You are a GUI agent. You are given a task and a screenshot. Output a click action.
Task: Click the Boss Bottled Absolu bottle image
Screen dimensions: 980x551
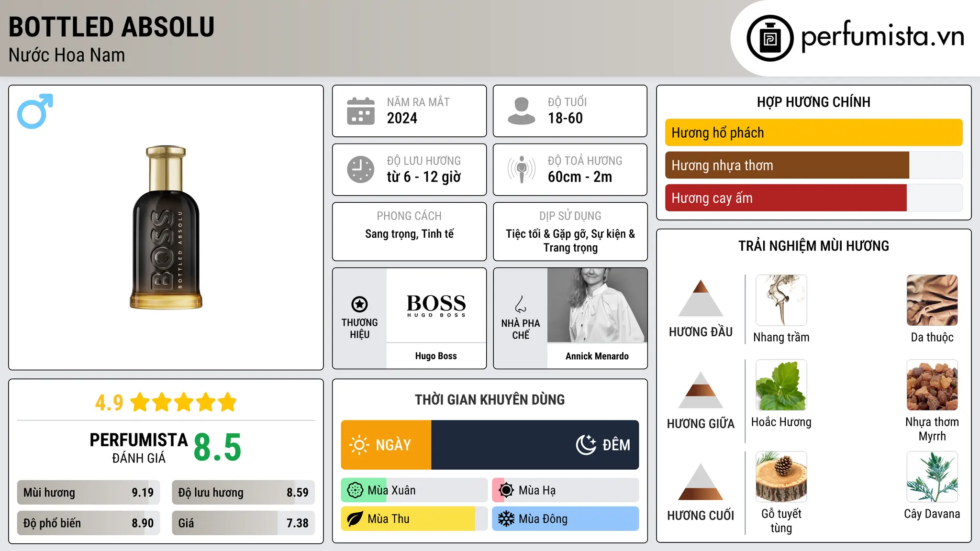(x=166, y=227)
